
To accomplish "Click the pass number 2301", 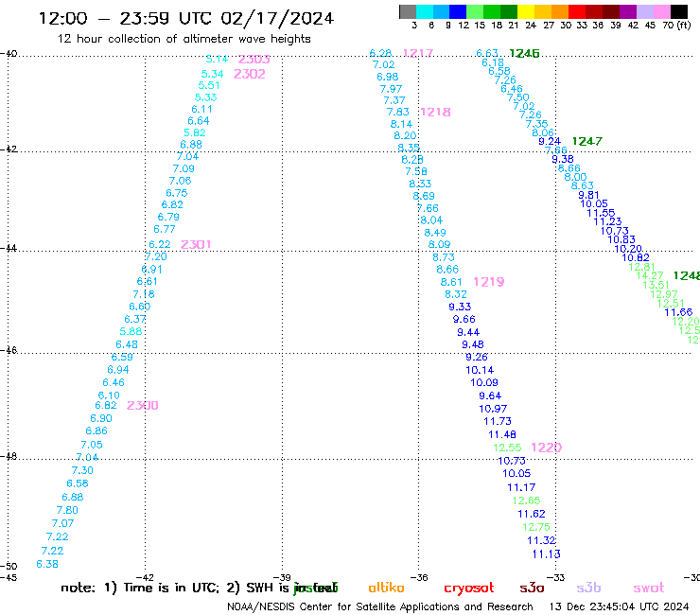I will [196, 244].
